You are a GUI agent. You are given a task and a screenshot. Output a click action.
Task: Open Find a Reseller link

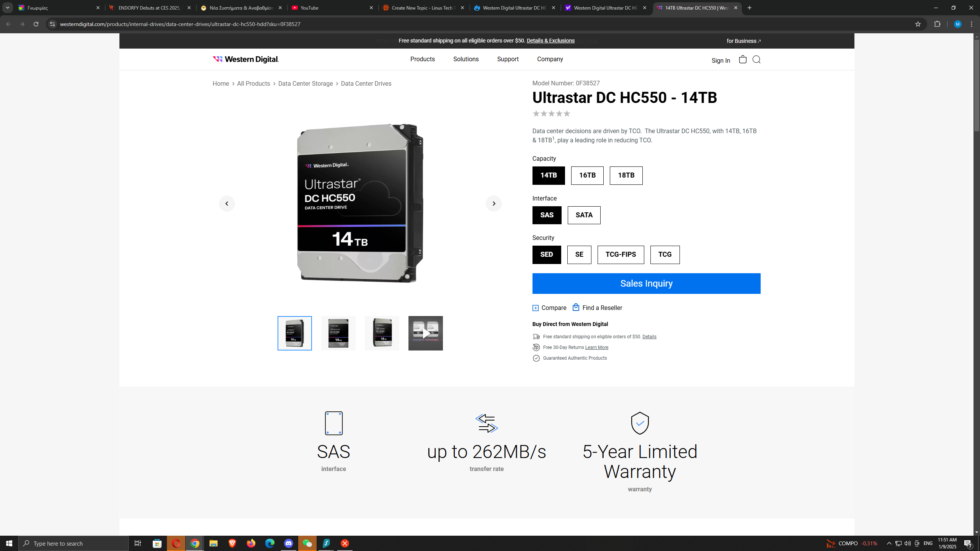point(597,308)
